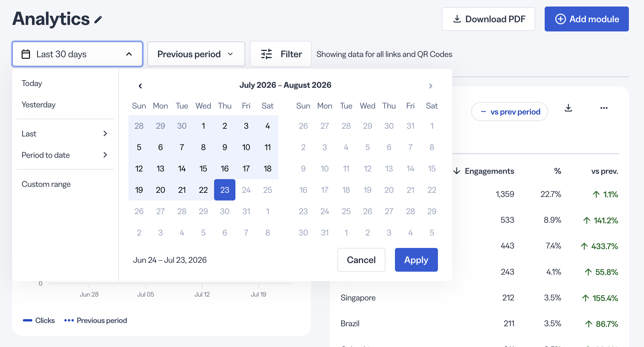Choose Custom range option

click(46, 184)
